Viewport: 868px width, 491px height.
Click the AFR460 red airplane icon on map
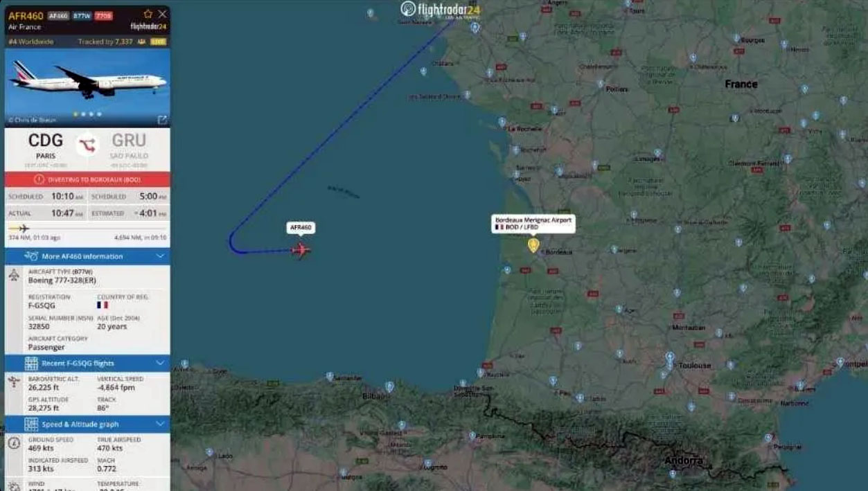click(301, 250)
